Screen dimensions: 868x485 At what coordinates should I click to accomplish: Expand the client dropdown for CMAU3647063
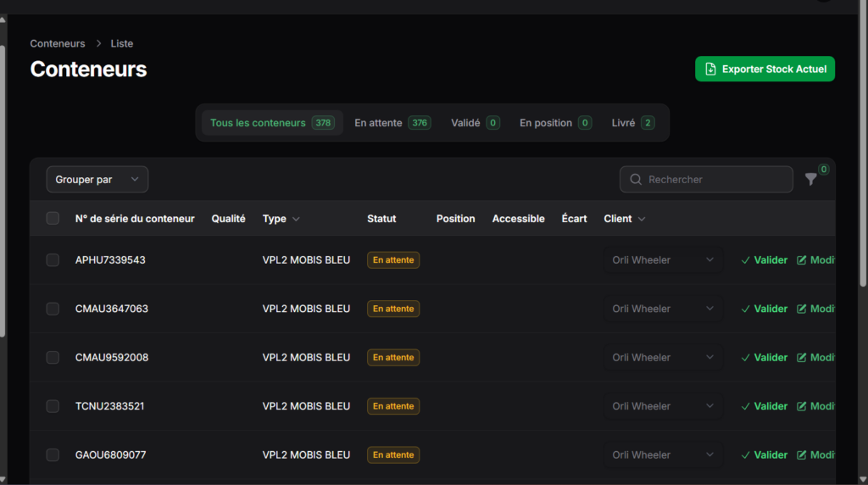click(x=709, y=309)
